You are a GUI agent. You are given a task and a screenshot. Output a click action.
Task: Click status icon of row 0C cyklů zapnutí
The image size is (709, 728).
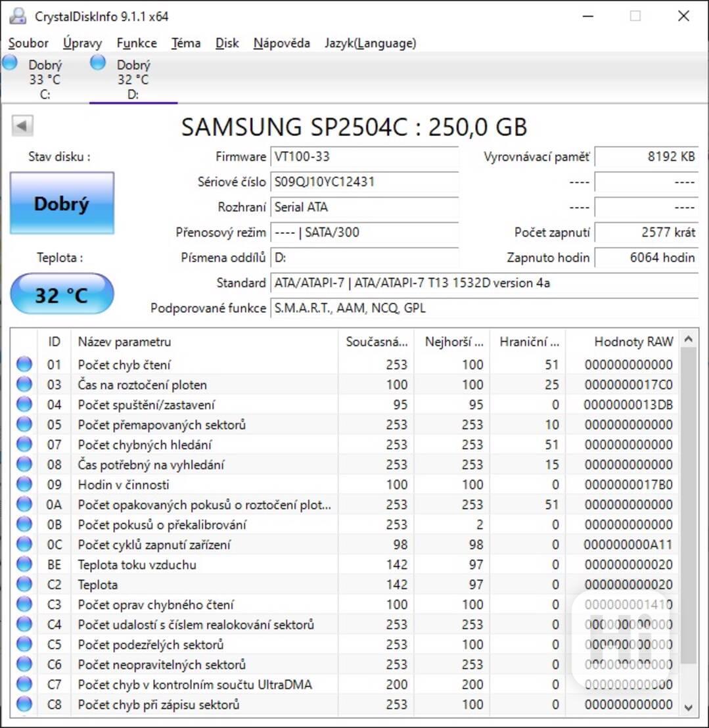[x=24, y=544]
